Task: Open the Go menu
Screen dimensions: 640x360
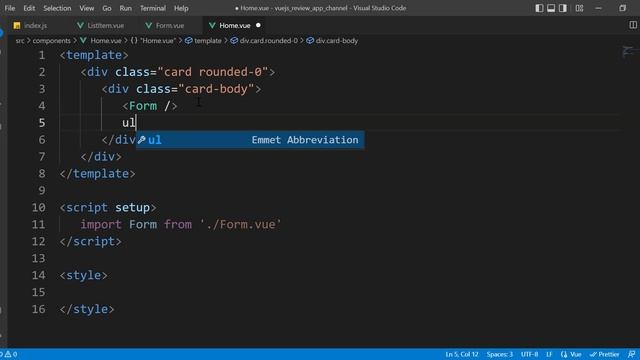Action: pyautogui.click(x=107, y=8)
